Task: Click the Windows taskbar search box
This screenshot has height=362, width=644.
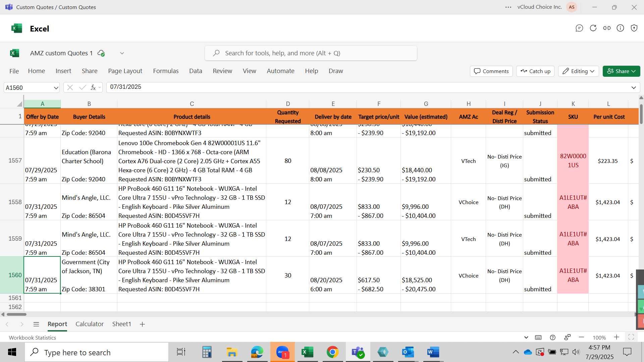Action: (97, 352)
